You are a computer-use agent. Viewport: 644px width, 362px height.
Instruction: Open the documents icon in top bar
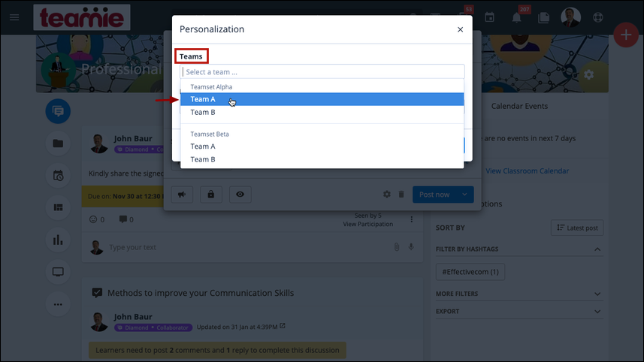pyautogui.click(x=543, y=17)
